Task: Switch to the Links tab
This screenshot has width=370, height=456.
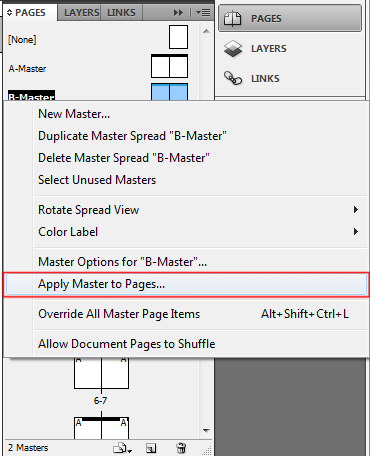Action: pyautogui.click(x=121, y=13)
